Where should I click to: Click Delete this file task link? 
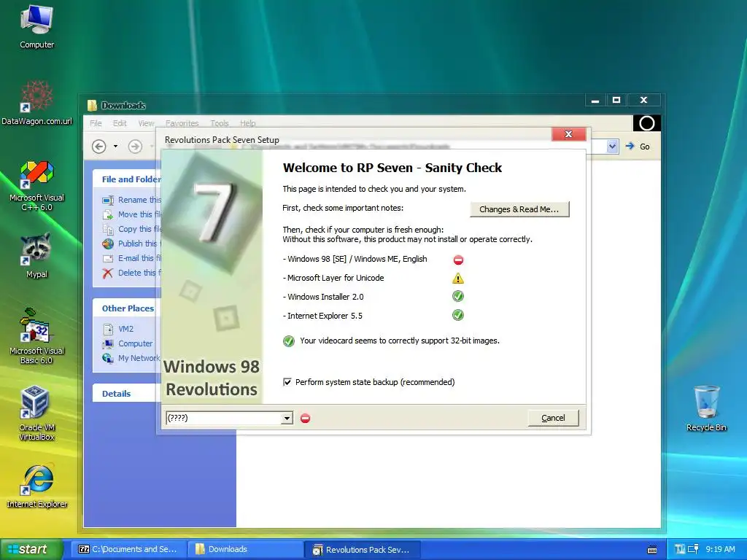[x=133, y=273]
